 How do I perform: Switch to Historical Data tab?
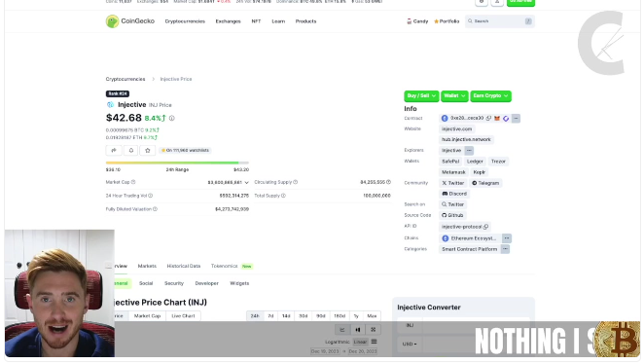(x=184, y=267)
